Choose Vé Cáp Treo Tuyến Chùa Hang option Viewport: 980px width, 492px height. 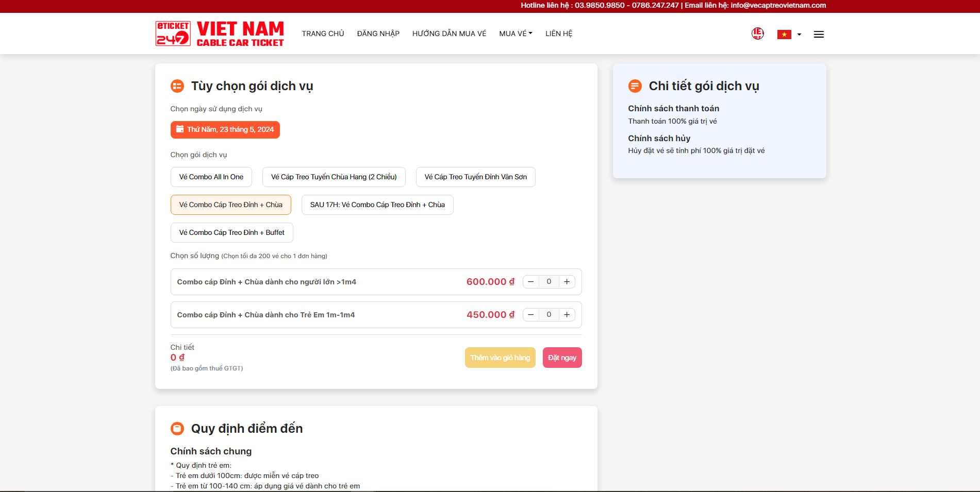[334, 177]
